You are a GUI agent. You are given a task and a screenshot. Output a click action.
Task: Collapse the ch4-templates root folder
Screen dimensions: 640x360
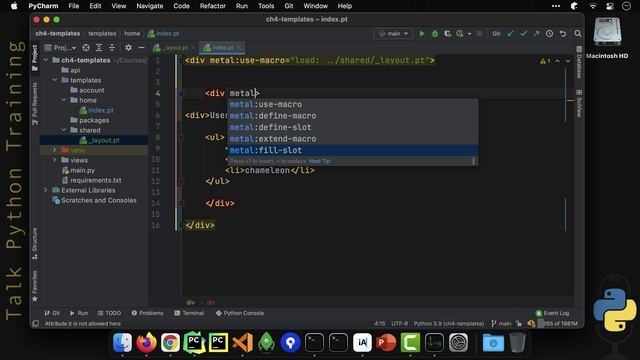[46, 60]
